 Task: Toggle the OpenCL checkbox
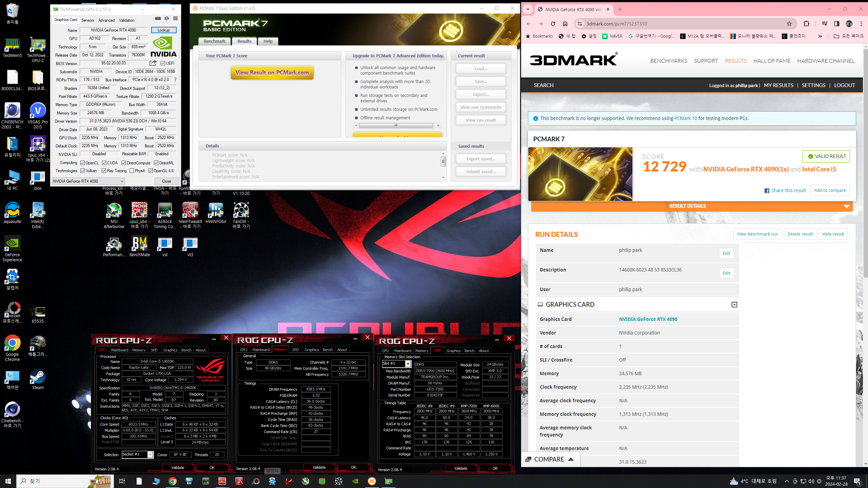click(x=82, y=163)
